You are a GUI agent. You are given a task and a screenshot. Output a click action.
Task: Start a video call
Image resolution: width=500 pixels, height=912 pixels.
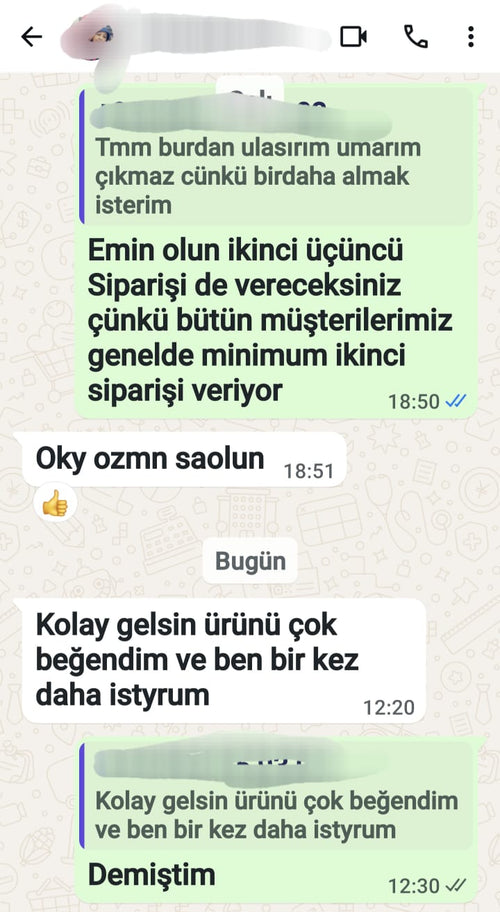tap(353, 37)
